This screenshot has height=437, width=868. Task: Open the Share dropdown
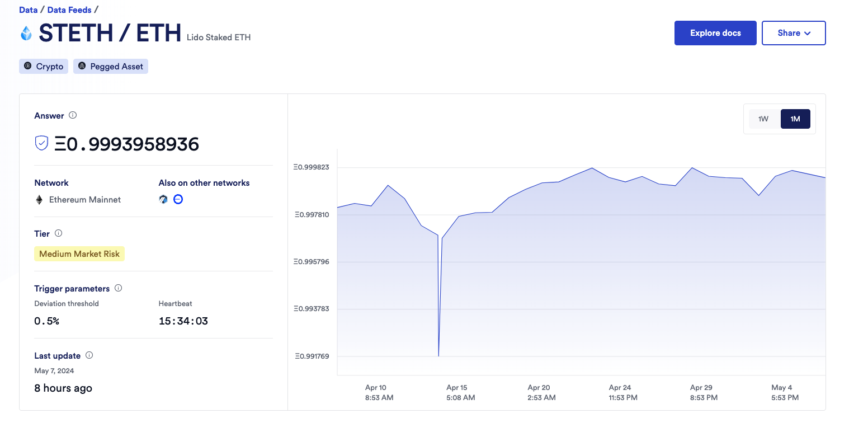point(794,33)
